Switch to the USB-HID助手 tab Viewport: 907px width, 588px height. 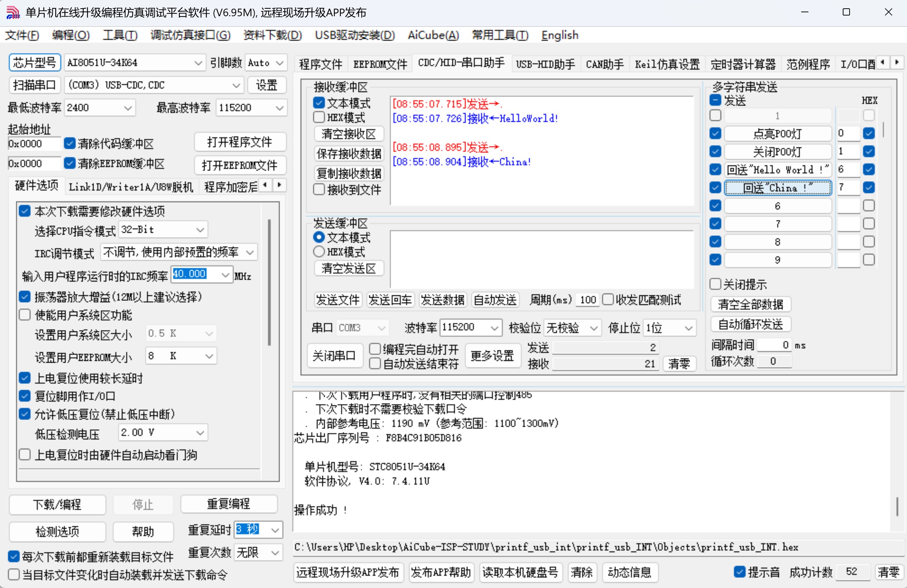[x=545, y=64]
